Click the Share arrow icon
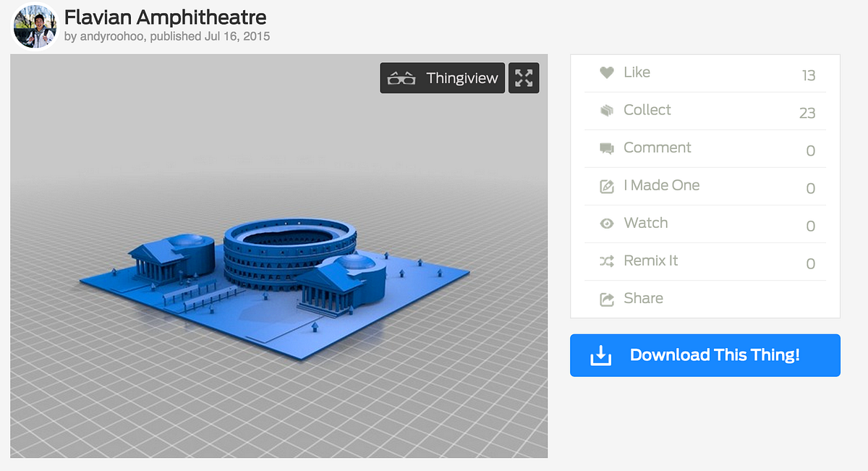The height and width of the screenshot is (471, 868). tap(607, 299)
